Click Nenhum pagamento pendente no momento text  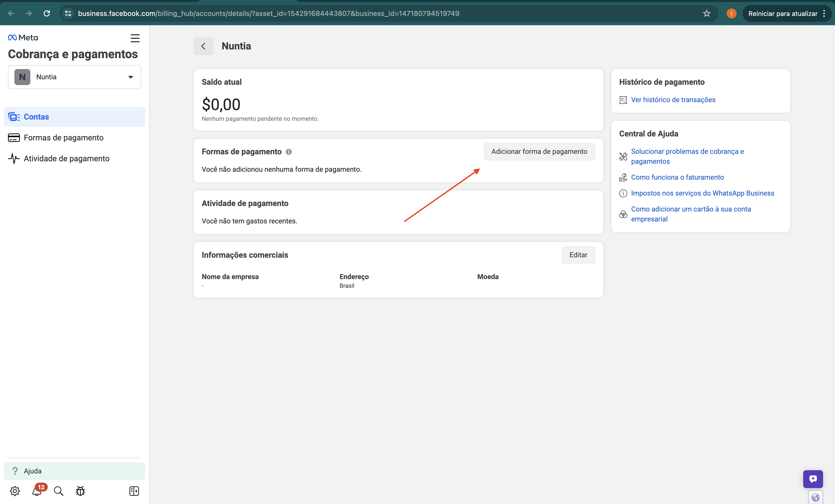pos(260,119)
